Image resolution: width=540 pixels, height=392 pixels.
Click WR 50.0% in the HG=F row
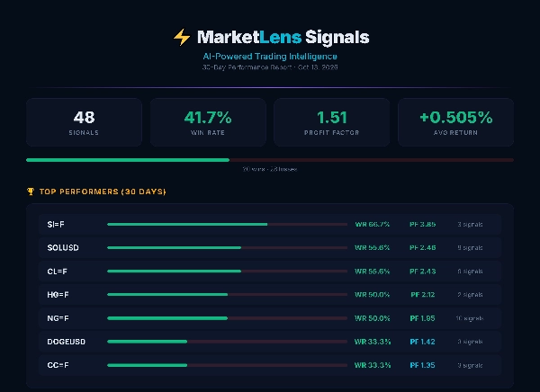pyautogui.click(x=373, y=295)
